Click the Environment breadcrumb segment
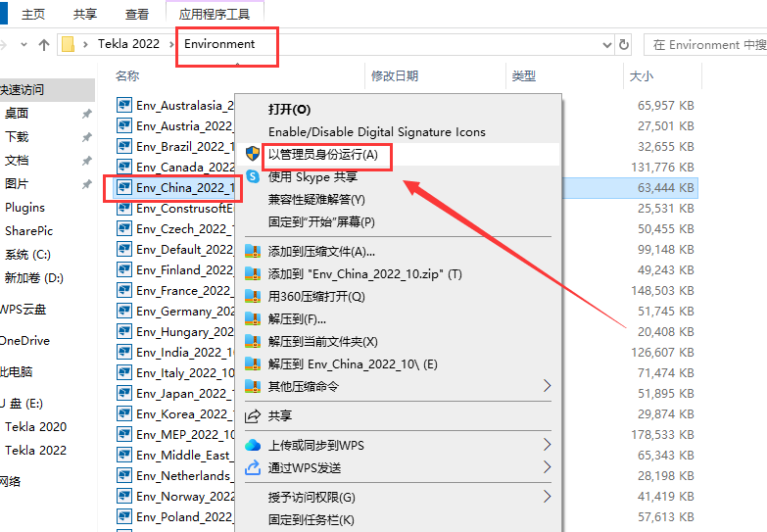 (219, 44)
